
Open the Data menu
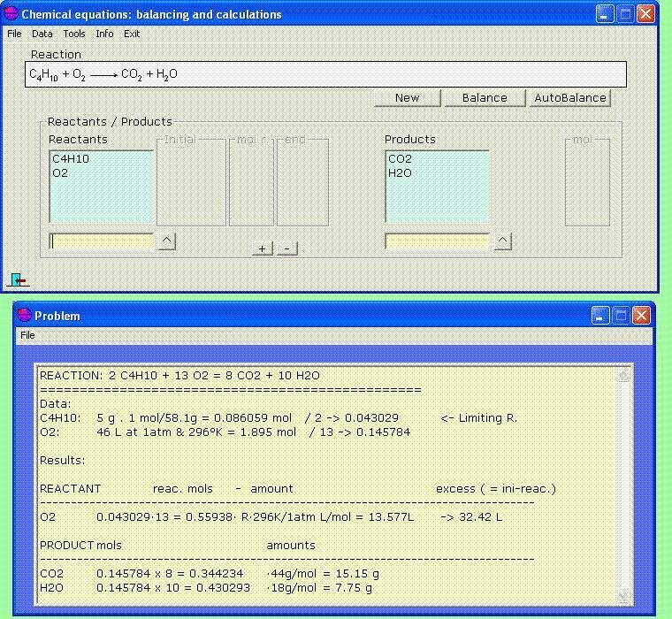pyautogui.click(x=42, y=34)
